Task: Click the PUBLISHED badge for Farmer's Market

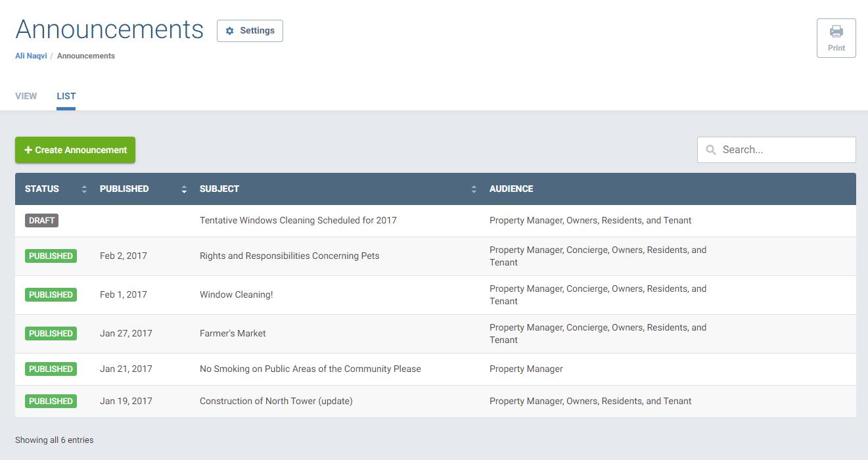Action: click(51, 333)
